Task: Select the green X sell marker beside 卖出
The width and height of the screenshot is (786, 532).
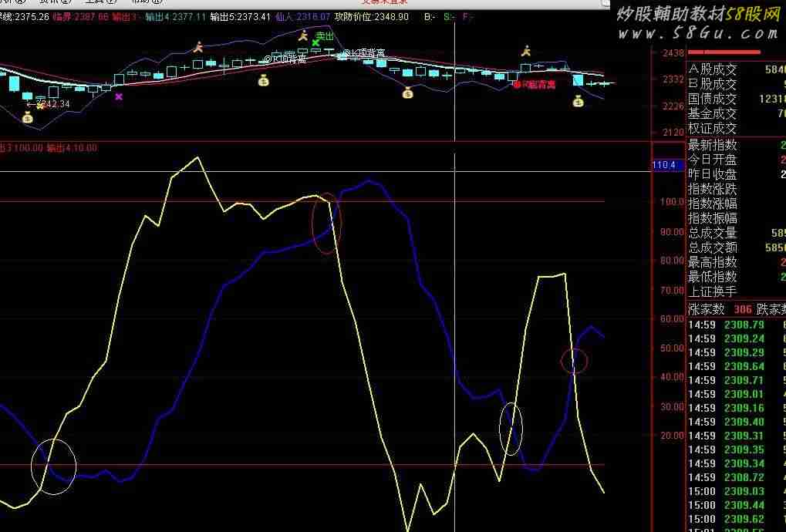Action: [315, 42]
